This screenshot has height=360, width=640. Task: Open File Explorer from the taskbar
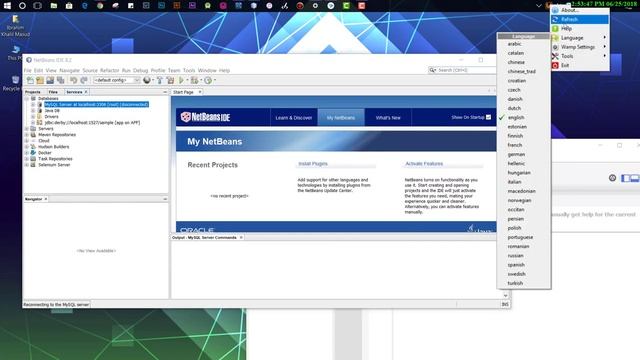53,6
